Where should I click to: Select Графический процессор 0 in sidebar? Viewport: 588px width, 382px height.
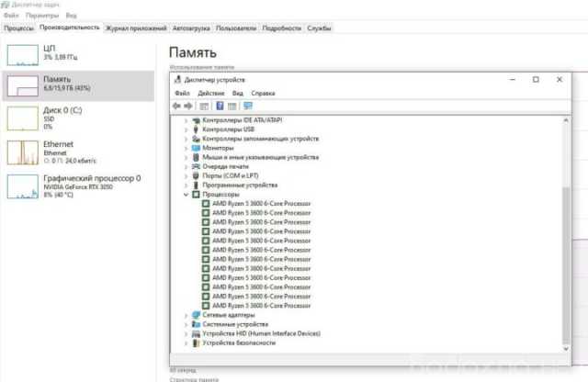[x=91, y=178]
